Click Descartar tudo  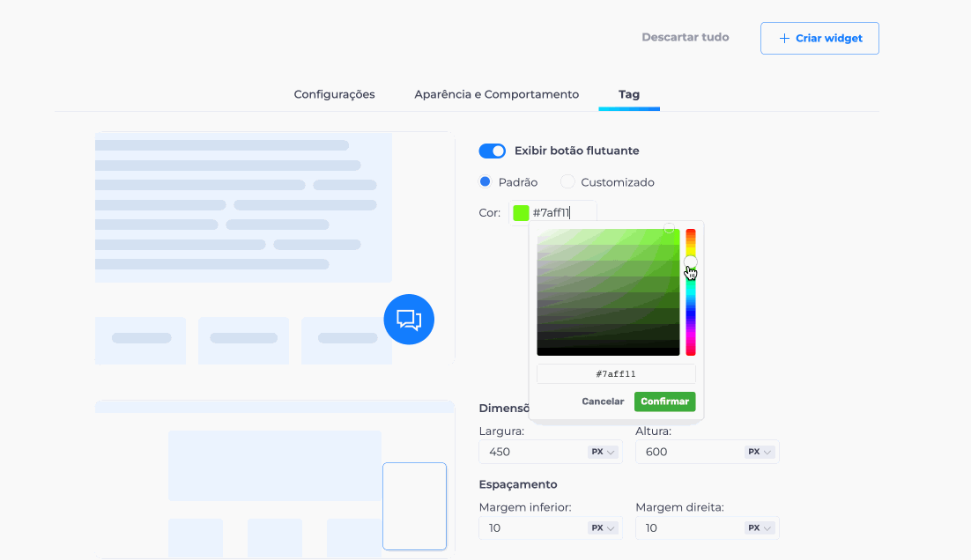(x=685, y=37)
